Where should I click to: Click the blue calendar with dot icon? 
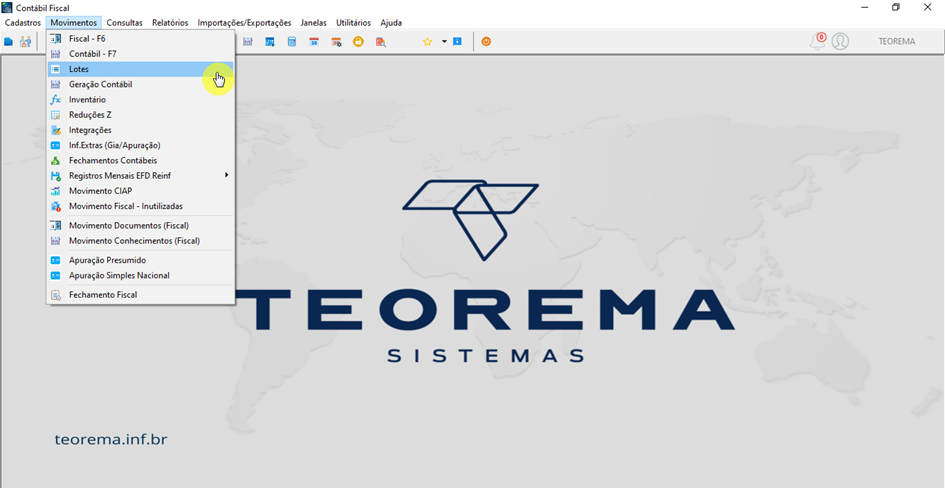[x=270, y=42]
